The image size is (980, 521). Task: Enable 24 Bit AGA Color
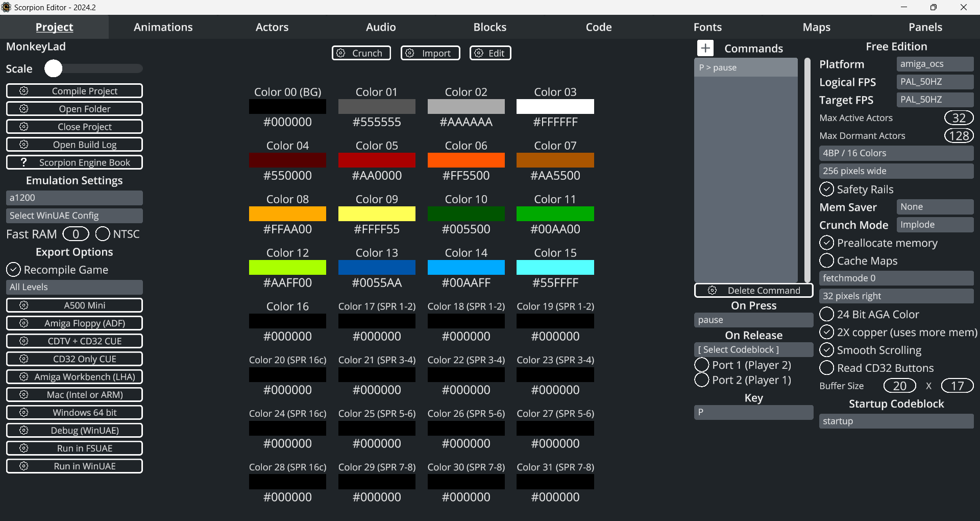click(826, 315)
